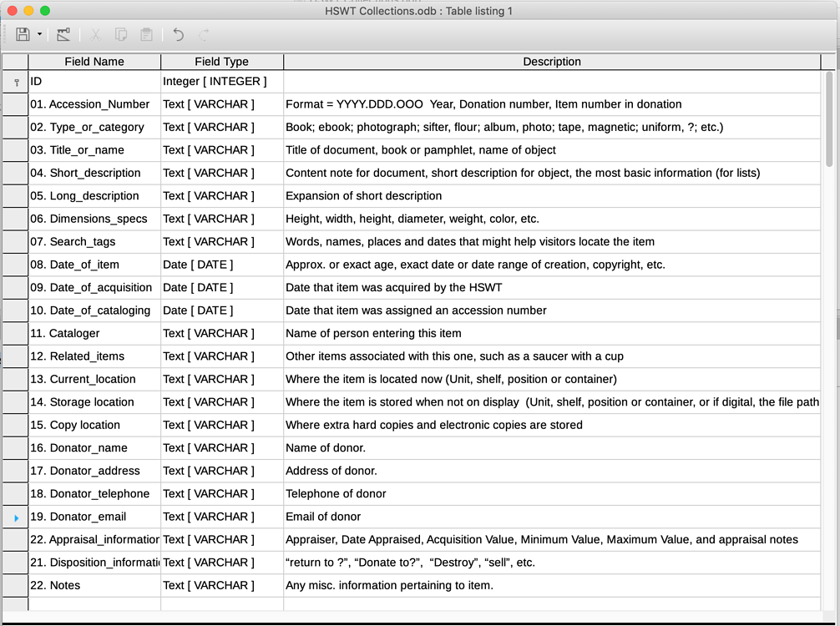The image size is (840, 626).
Task: Click the Cut icon in the toolbar
Action: click(95, 34)
